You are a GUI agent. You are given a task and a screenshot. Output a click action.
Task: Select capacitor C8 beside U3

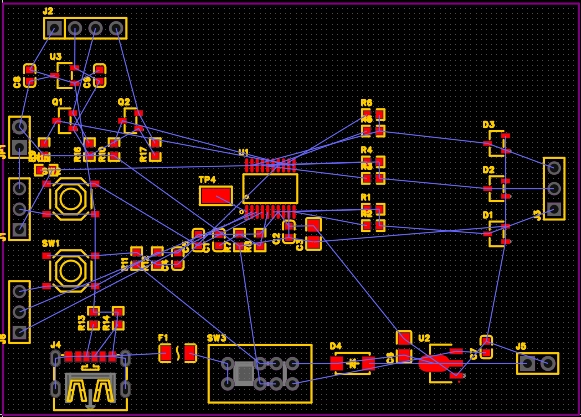pyautogui.click(x=30, y=76)
